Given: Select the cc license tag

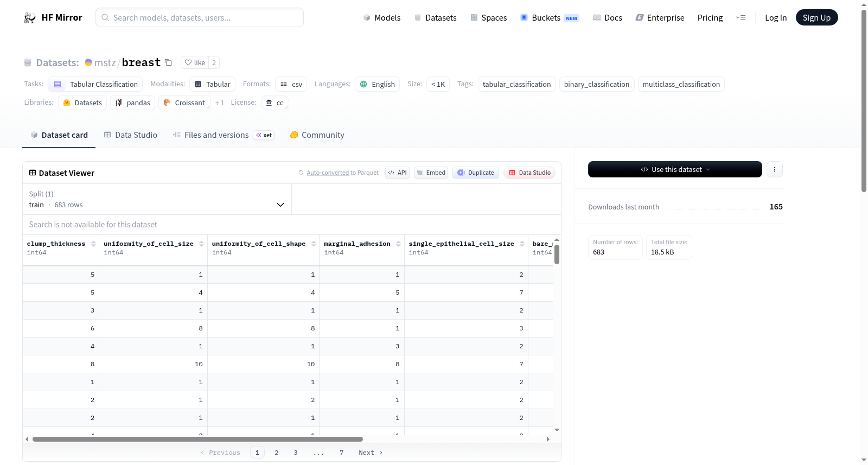Looking at the screenshot, I should pos(275,103).
